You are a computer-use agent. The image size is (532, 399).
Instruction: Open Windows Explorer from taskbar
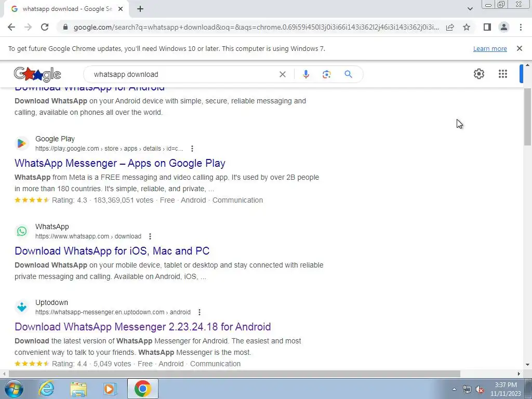[78, 389]
